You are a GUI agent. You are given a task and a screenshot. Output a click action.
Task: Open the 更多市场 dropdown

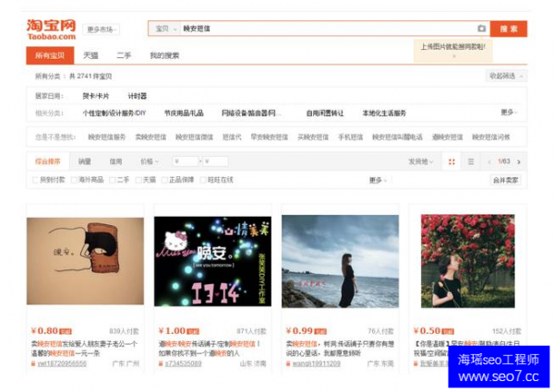pos(101,30)
